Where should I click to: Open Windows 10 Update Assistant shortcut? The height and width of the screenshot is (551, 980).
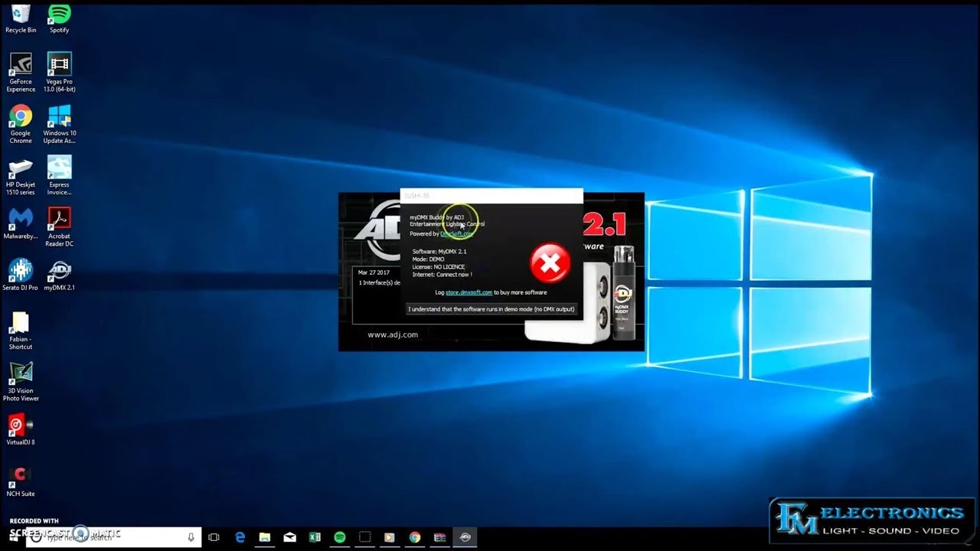(59, 124)
